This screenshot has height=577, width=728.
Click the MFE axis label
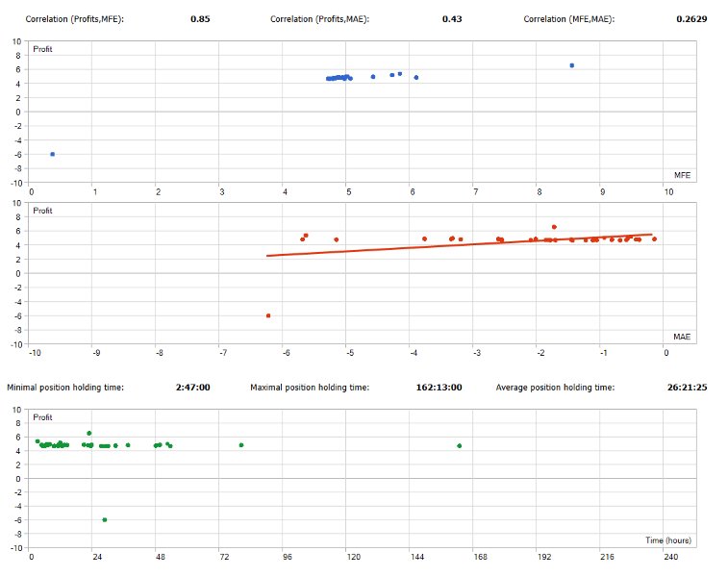click(x=682, y=175)
